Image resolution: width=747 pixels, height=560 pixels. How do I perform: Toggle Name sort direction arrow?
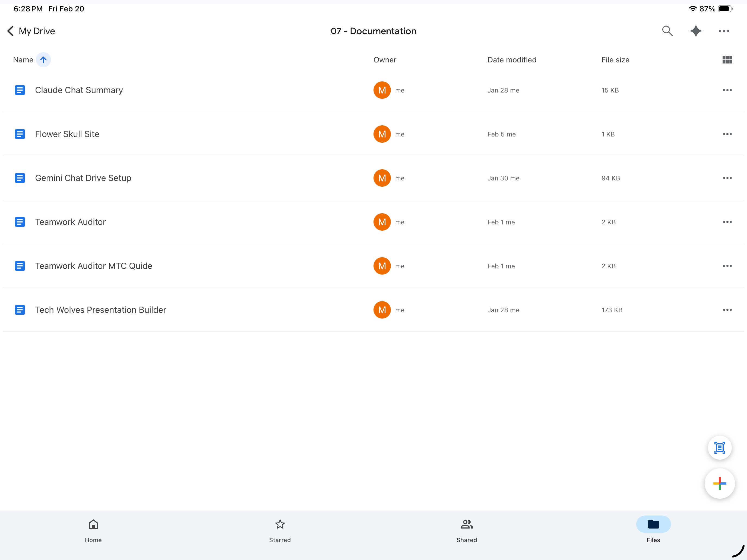43,60
